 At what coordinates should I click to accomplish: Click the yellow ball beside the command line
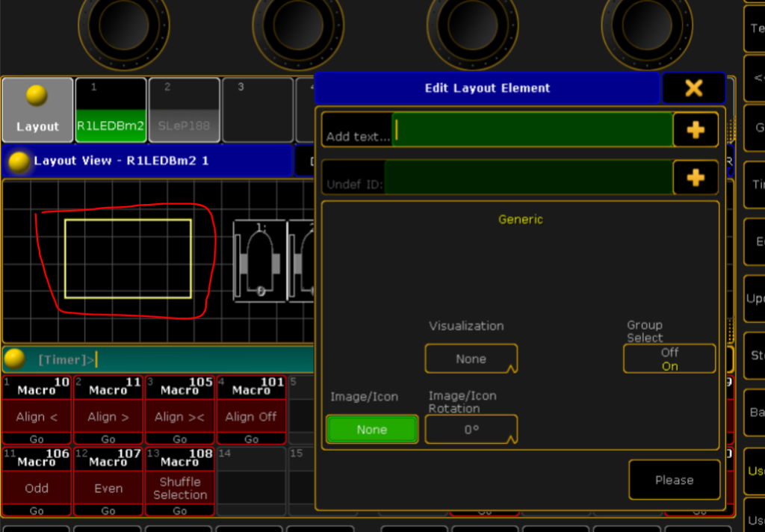[15, 359]
